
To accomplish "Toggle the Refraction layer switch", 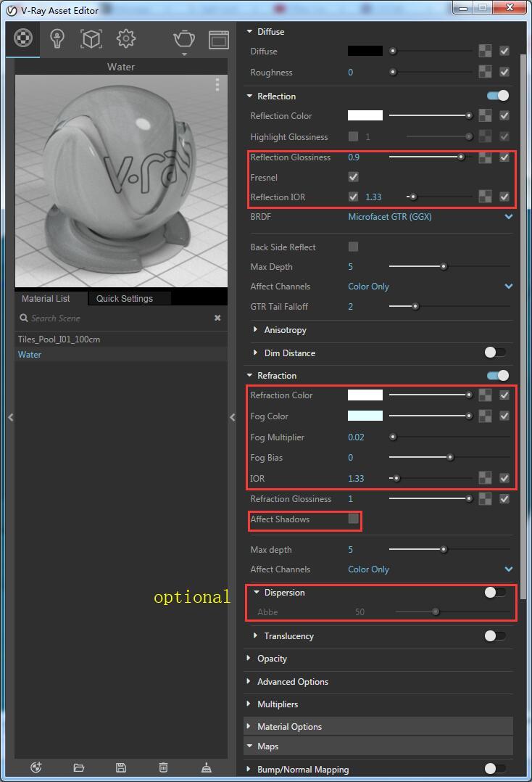I will (x=497, y=375).
